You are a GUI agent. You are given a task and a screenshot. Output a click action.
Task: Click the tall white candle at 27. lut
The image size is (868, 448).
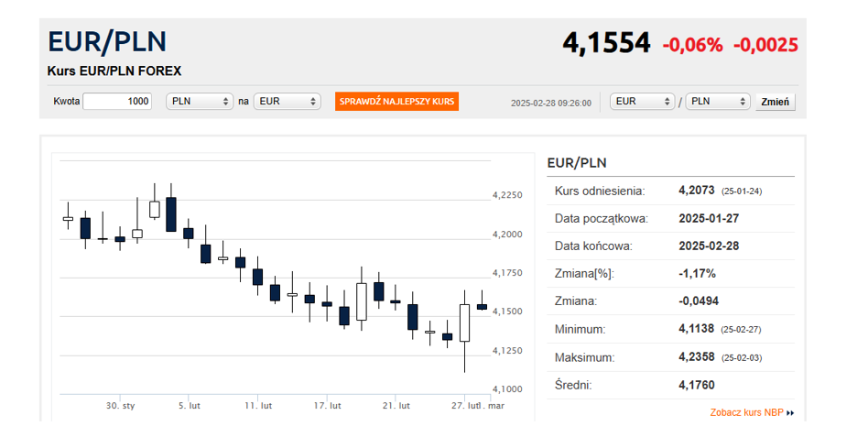pyautogui.click(x=465, y=322)
